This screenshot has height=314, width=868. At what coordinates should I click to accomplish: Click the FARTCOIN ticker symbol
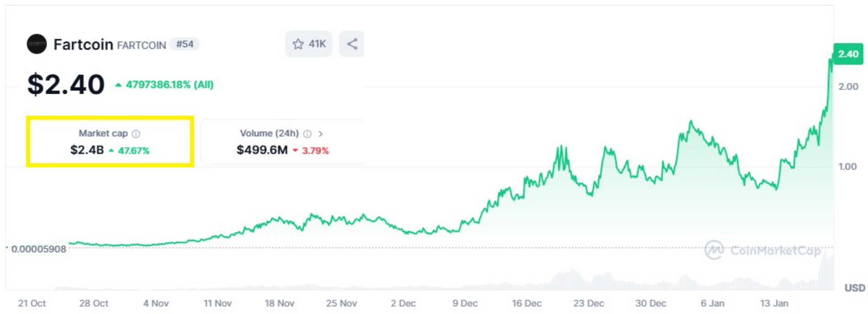[141, 45]
